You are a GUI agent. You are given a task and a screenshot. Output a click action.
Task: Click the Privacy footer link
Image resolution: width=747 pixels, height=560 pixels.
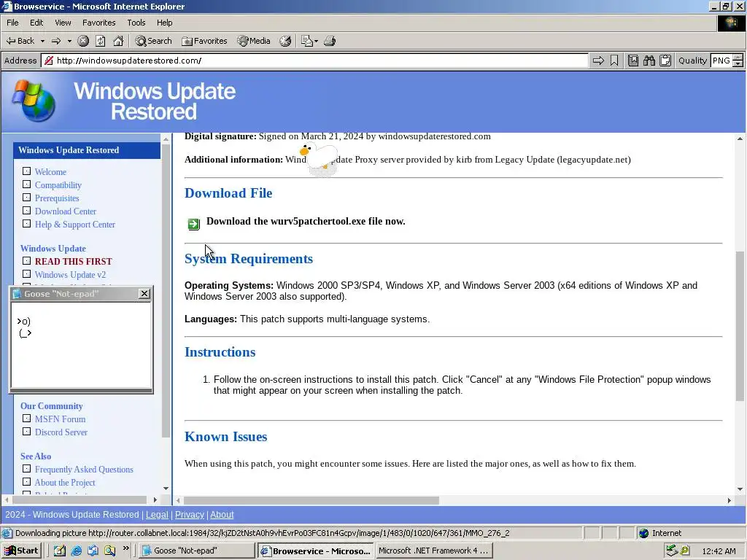(x=189, y=515)
